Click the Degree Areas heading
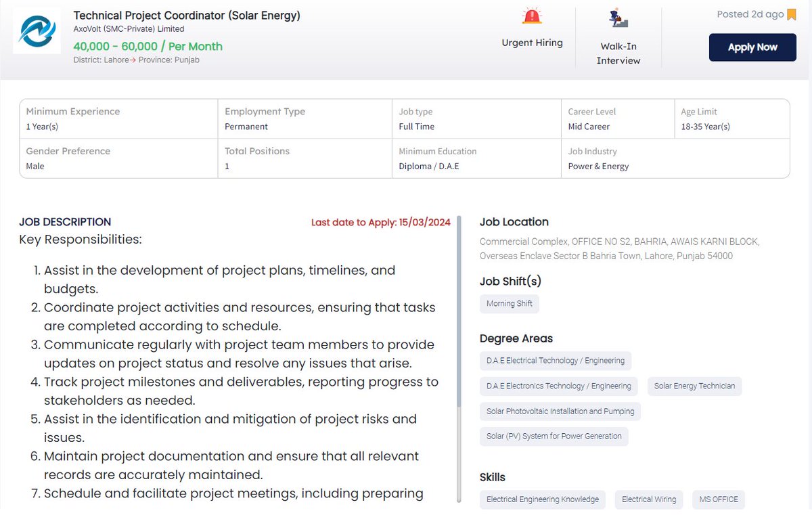Viewport: 812px width, 515px height. click(516, 338)
